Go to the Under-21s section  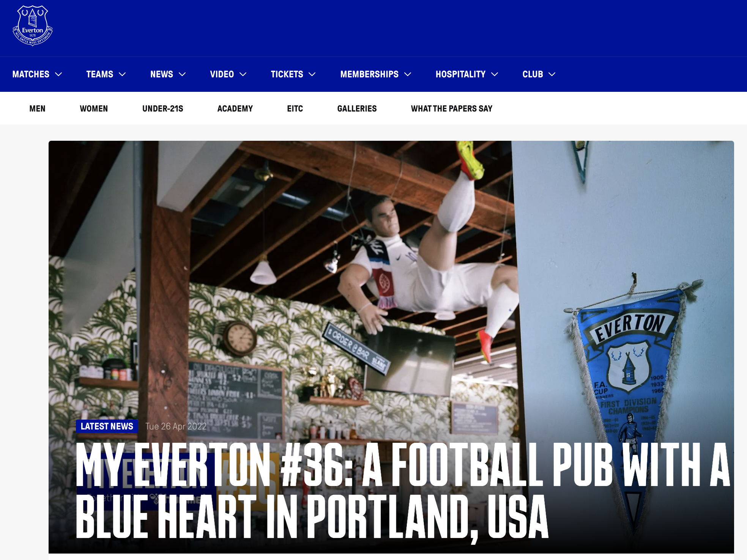163,109
